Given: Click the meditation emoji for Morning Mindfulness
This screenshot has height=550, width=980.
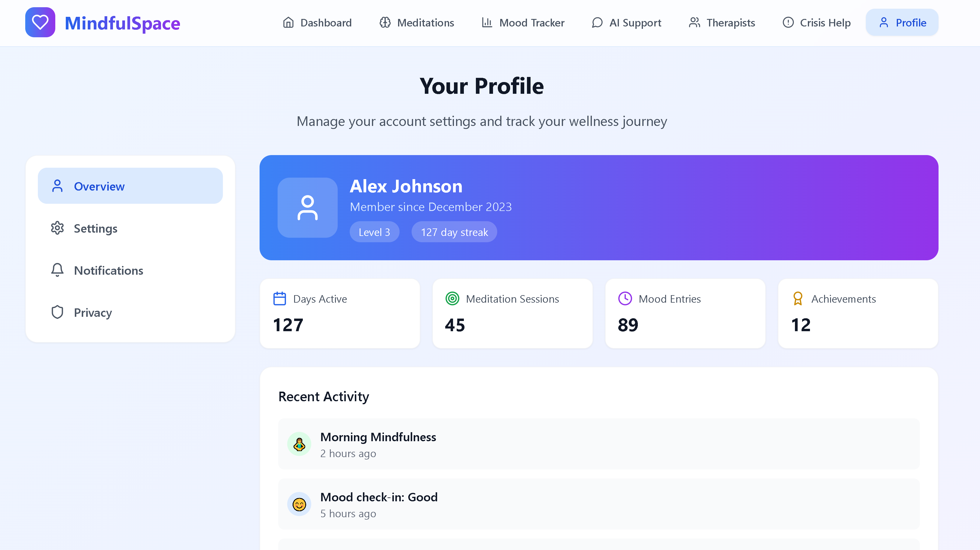Looking at the screenshot, I should (x=300, y=444).
